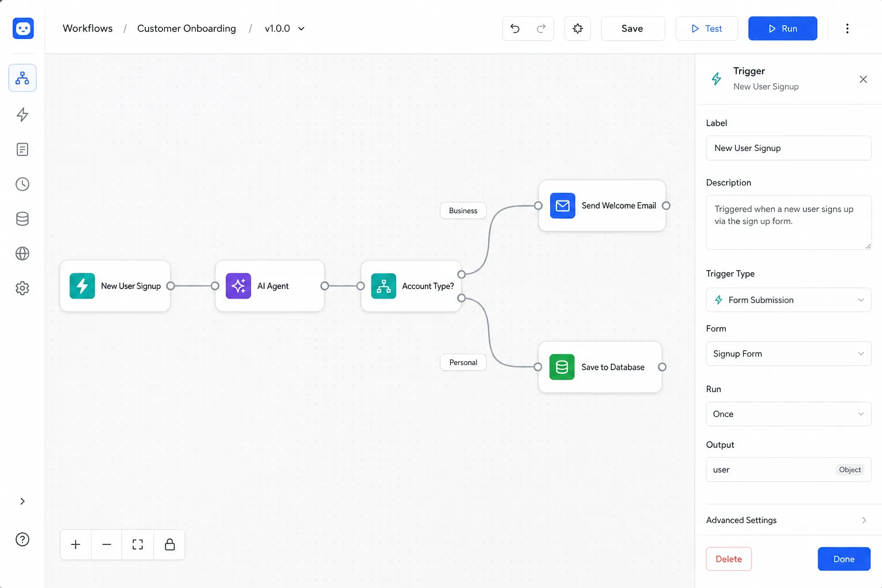This screenshot has width=882, height=588.
Task: Open the Run Once dropdown
Action: point(788,414)
